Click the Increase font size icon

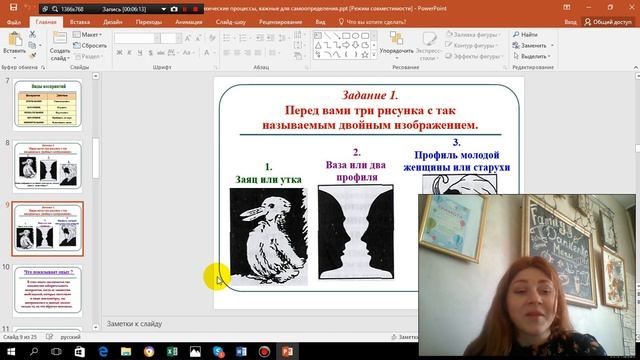[188, 38]
